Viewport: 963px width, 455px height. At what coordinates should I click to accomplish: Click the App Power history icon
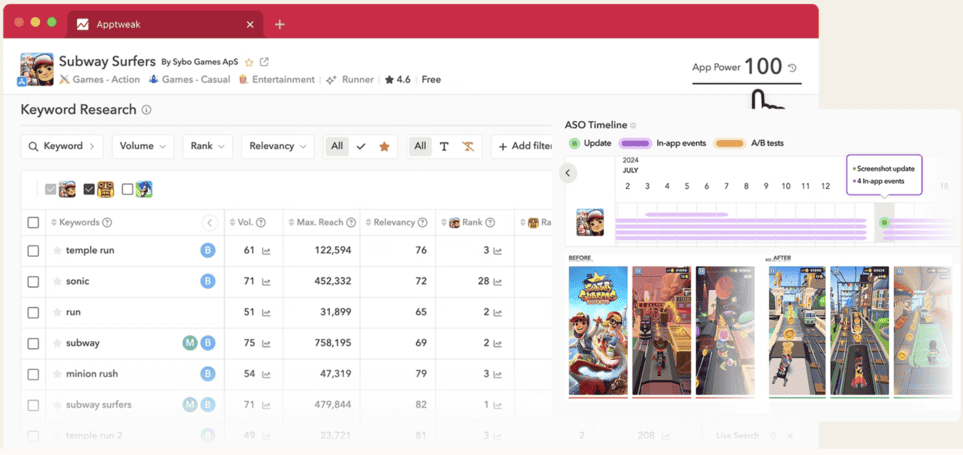pos(792,68)
